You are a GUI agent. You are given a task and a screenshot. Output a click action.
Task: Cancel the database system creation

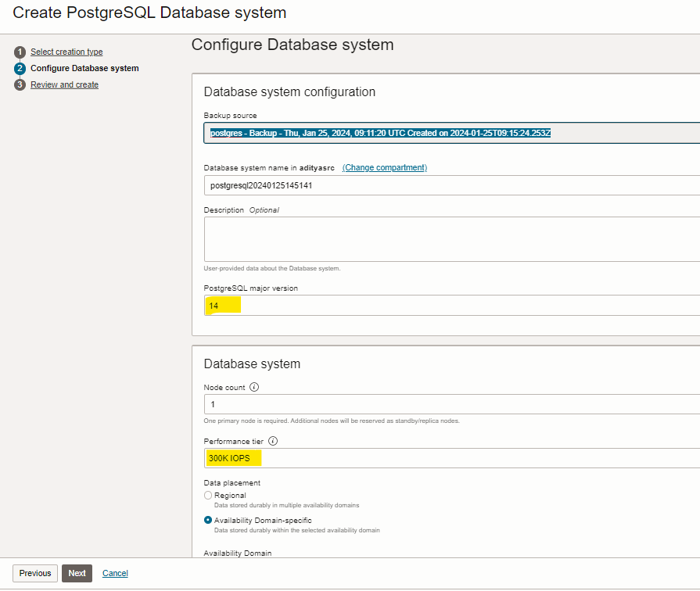115,573
